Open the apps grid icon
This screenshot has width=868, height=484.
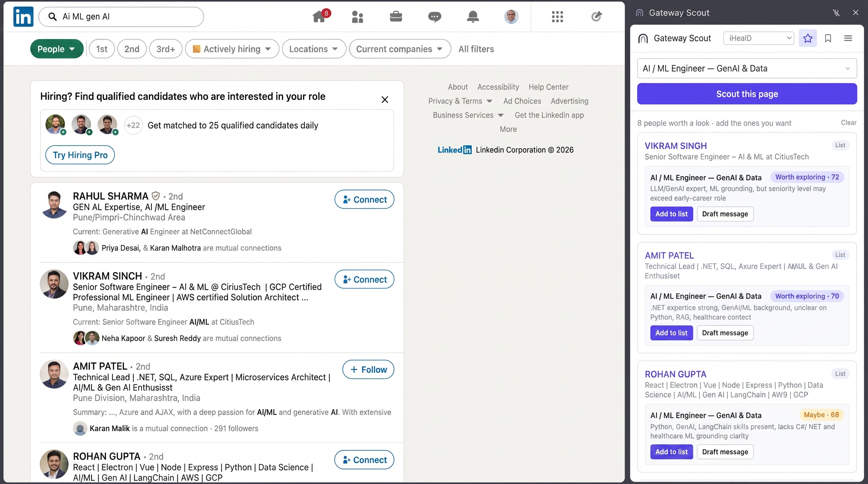click(x=557, y=16)
